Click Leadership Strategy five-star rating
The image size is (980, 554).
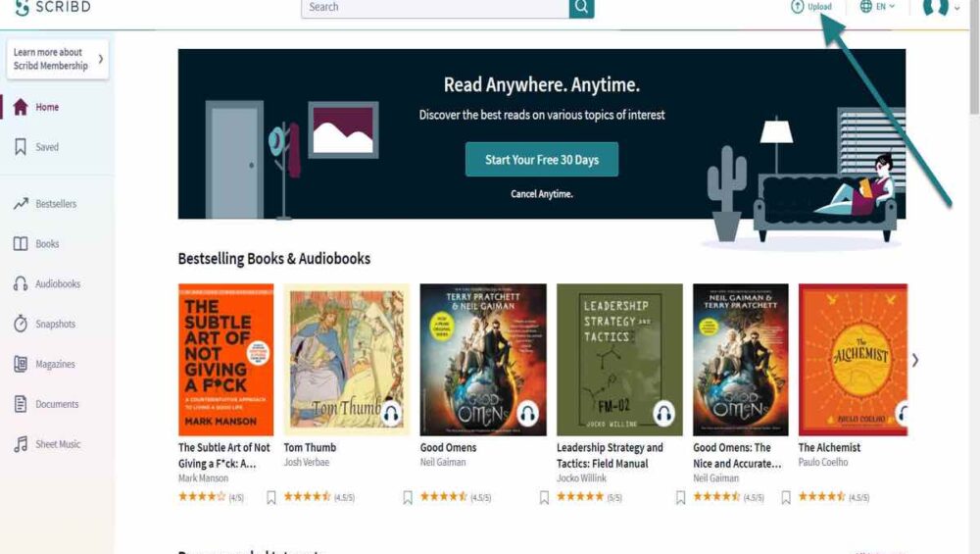(580, 496)
